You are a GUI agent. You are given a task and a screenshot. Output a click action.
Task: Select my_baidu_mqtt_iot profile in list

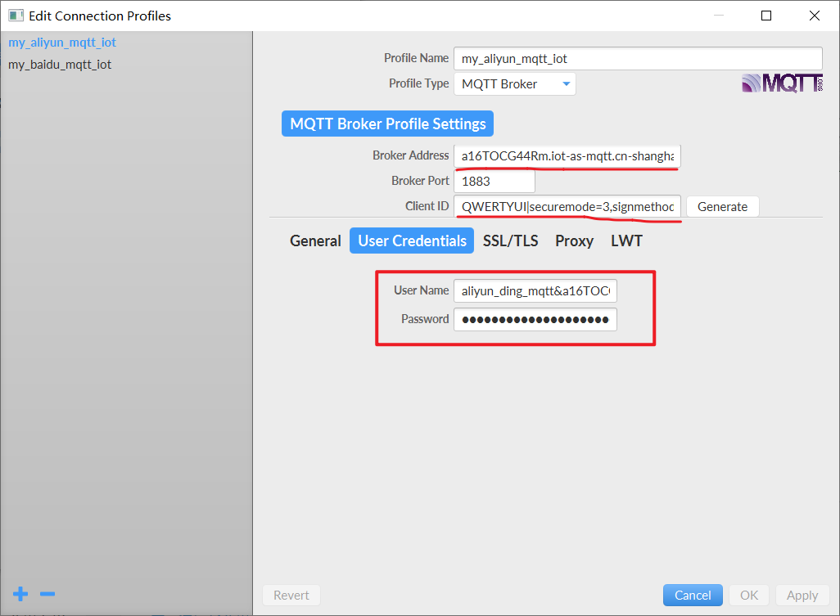tap(60, 65)
